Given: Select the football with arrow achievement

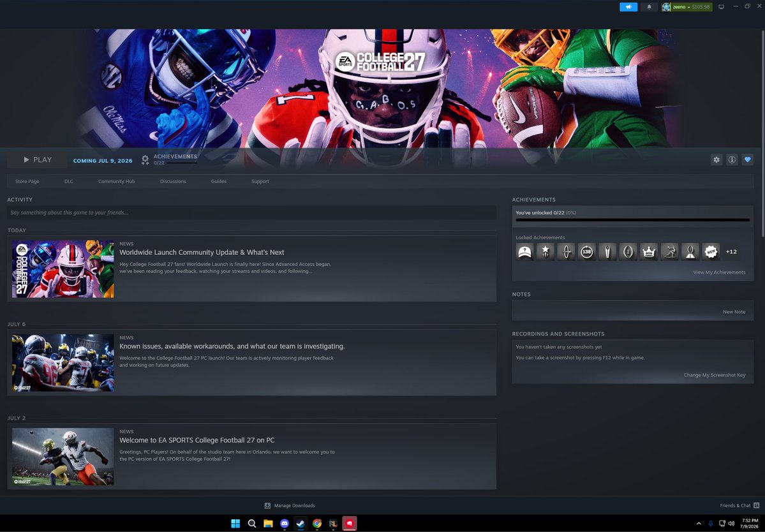Looking at the screenshot, I should [566, 251].
